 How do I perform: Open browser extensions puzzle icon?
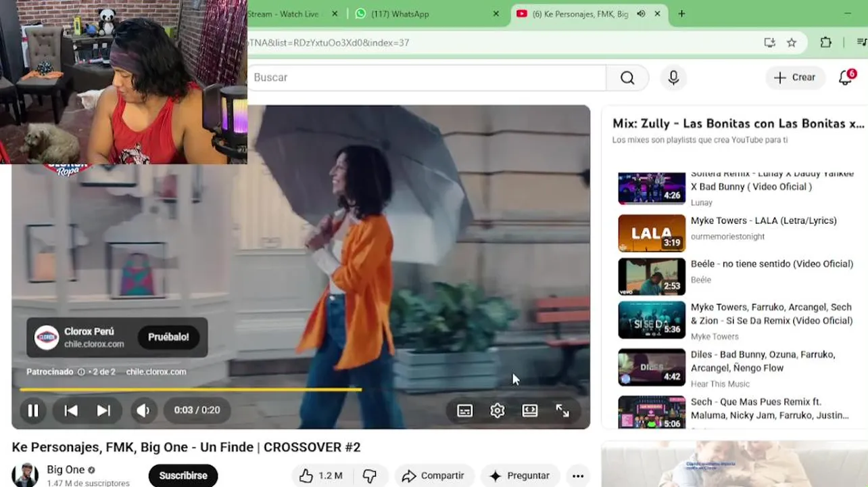[825, 43]
